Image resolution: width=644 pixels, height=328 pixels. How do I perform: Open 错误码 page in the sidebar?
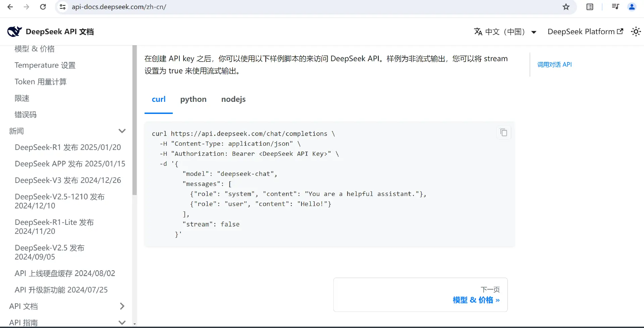25,115
